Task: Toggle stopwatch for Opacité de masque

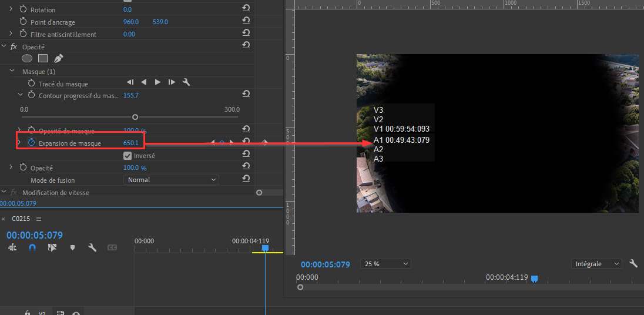Action: click(x=31, y=130)
